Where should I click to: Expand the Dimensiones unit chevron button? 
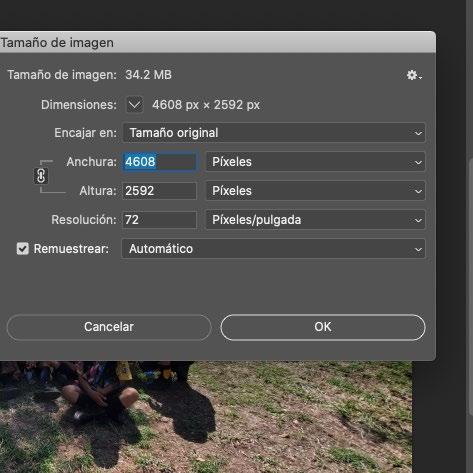pos(135,105)
